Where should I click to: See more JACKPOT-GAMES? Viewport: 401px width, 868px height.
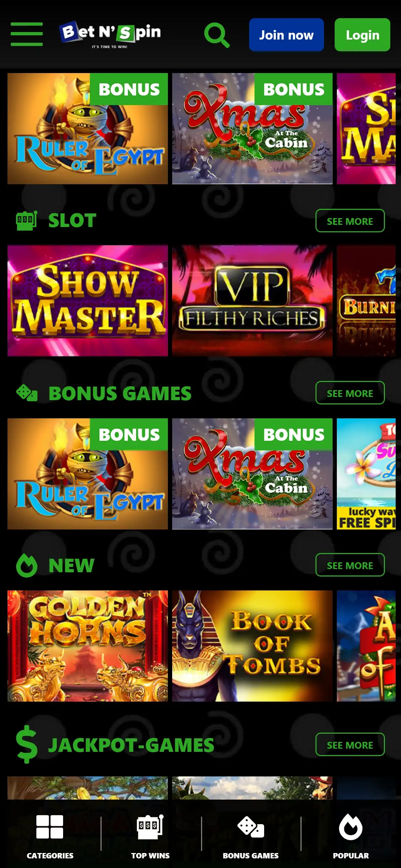point(350,744)
